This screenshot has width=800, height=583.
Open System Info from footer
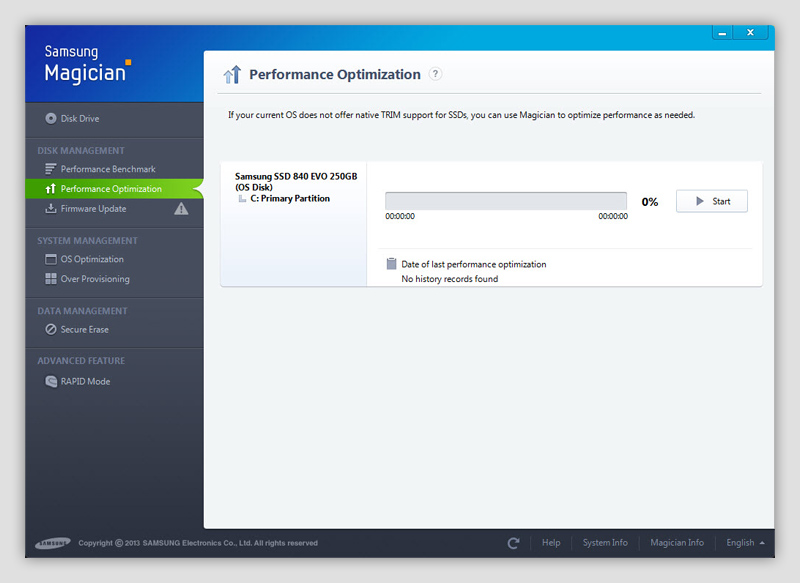(x=605, y=543)
